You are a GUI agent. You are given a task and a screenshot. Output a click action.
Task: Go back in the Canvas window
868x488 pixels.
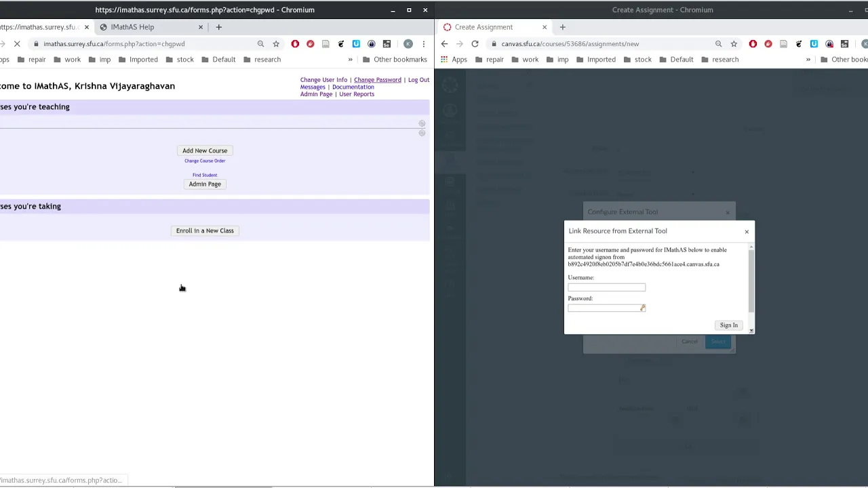[444, 44]
